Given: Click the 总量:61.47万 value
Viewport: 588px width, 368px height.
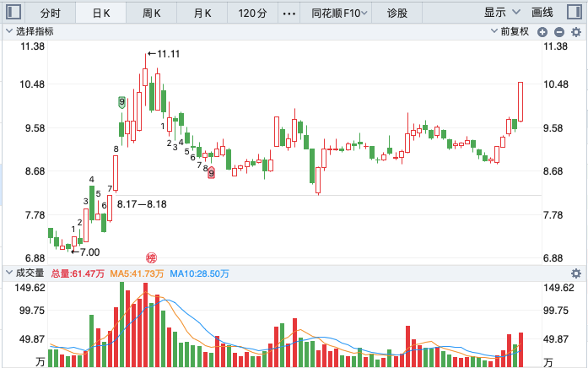Looking at the screenshot, I should (x=78, y=273).
